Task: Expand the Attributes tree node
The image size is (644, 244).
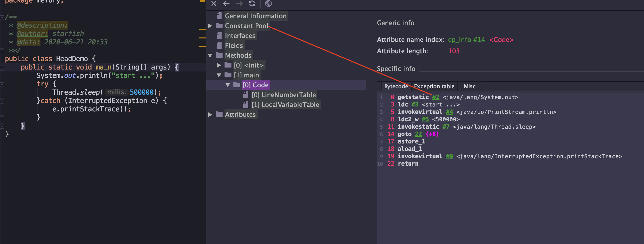Action: 210,115
